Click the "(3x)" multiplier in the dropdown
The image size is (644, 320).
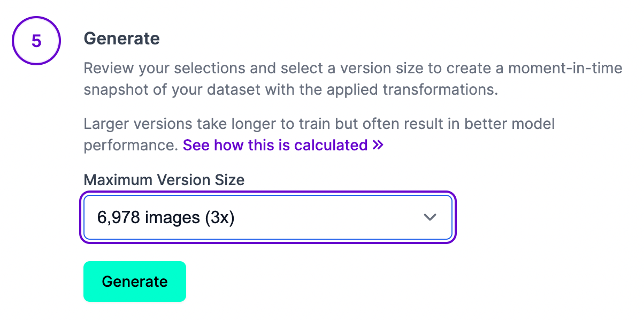click(x=220, y=218)
